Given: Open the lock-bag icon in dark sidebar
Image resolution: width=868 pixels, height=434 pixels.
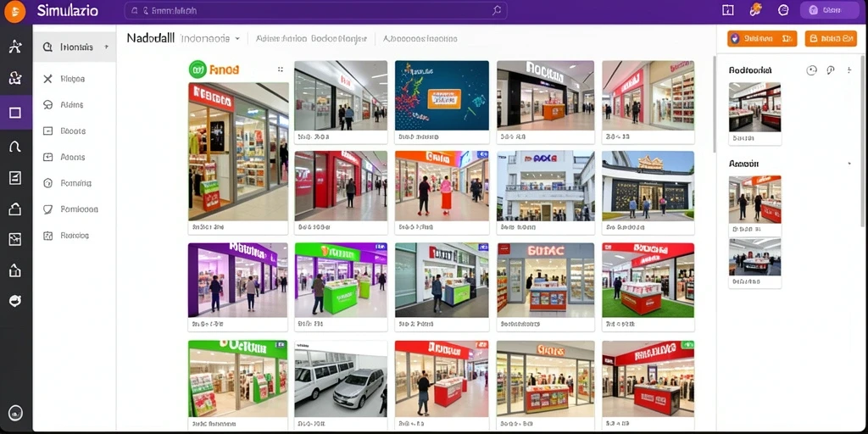Looking at the screenshot, I should (x=15, y=209).
